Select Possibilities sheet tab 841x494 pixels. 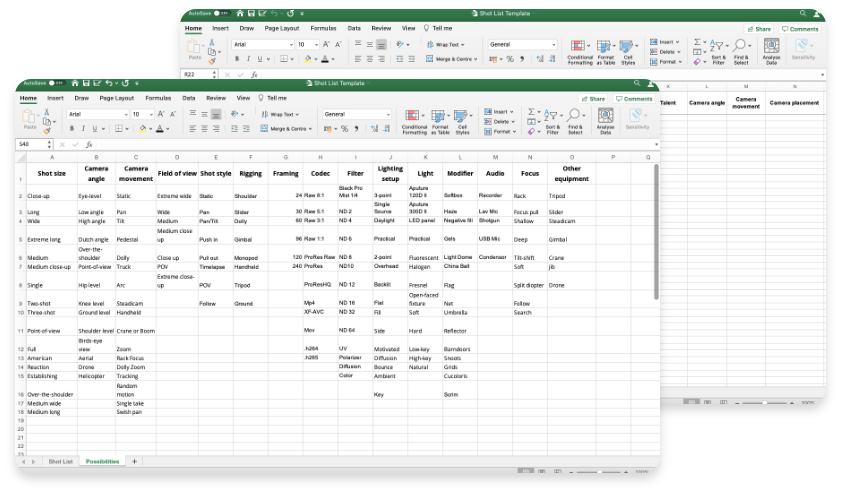coord(102,461)
